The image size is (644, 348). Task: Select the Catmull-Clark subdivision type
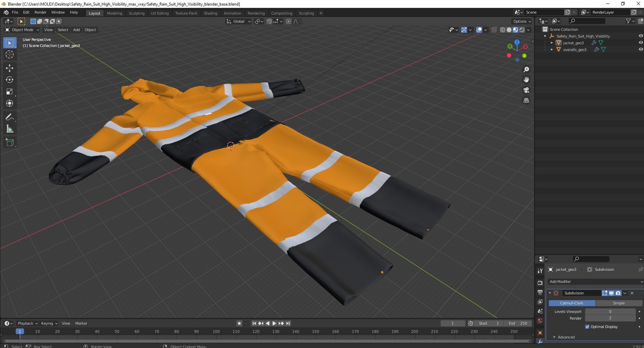click(572, 303)
